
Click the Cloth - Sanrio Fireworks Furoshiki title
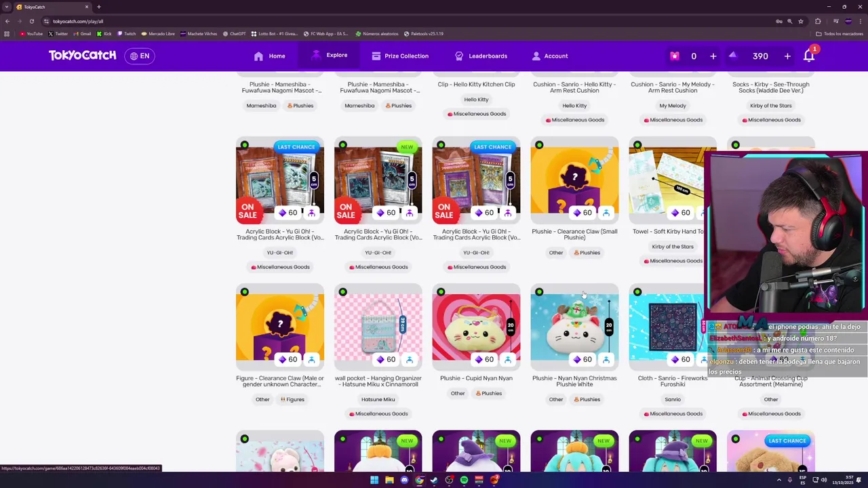(673, 381)
